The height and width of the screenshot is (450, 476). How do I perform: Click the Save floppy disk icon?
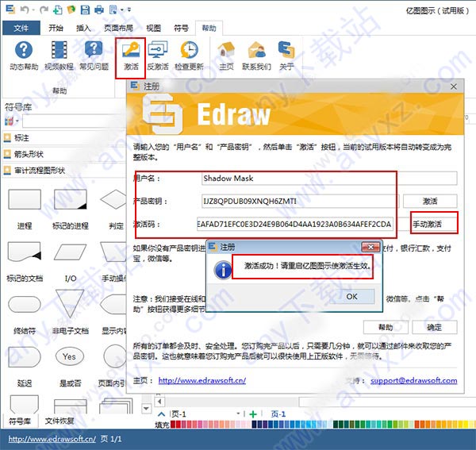click(85, 10)
